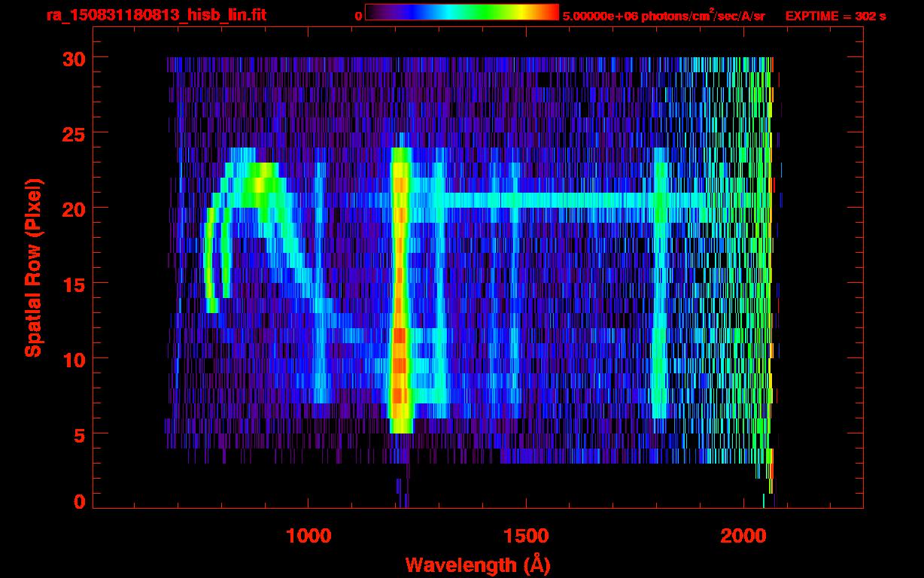Click the EXPTIME = 302 s text

coord(835,16)
